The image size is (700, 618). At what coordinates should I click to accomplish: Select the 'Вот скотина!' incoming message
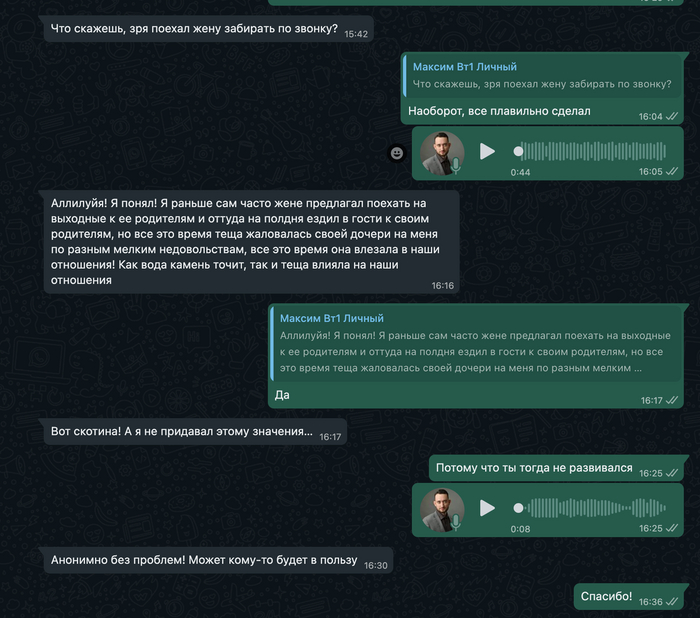pos(181,433)
